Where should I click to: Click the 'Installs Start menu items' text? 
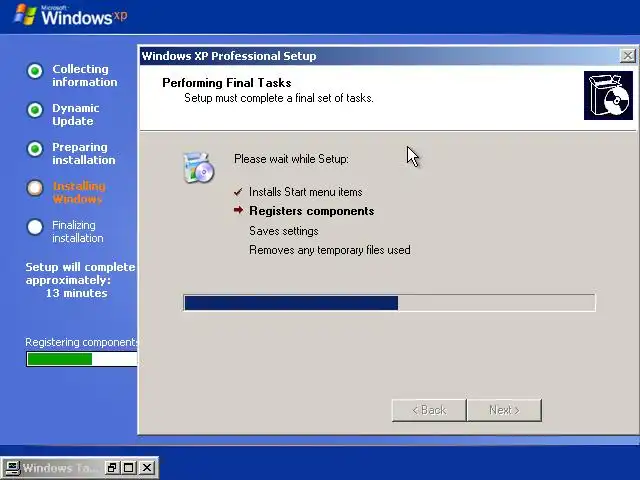pyautogui.click(x=306, y=192)
